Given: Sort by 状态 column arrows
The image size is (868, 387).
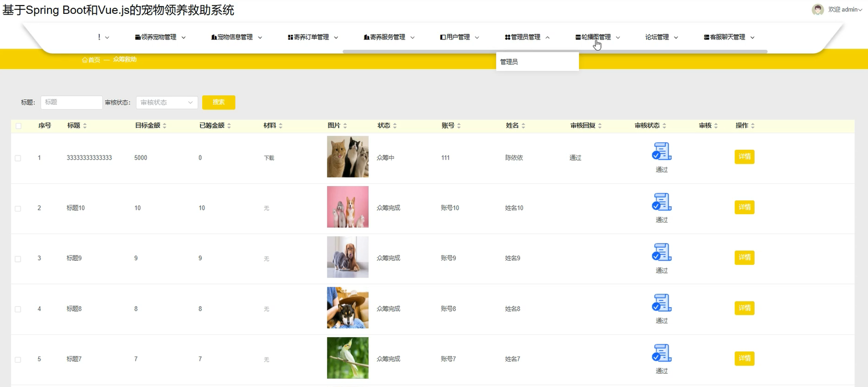Looking at the screenshot, I should pyautogui.click(x=394, y=126).
